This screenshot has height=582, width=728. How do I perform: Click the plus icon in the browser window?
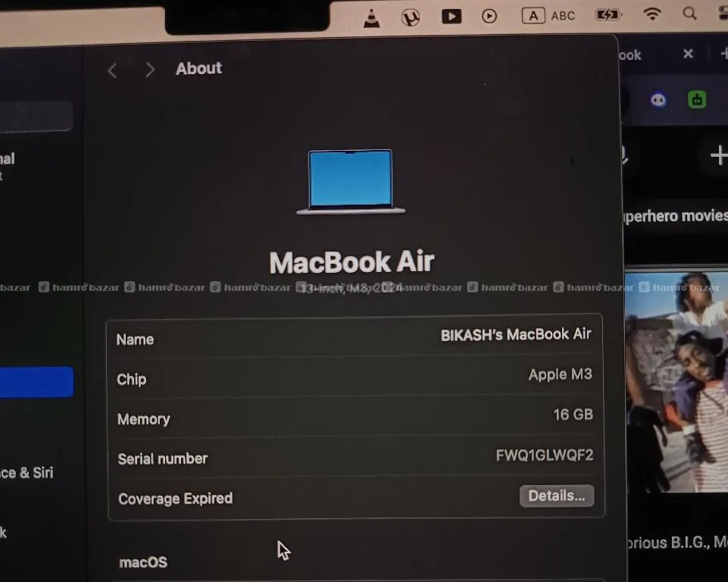pos(719,155)
